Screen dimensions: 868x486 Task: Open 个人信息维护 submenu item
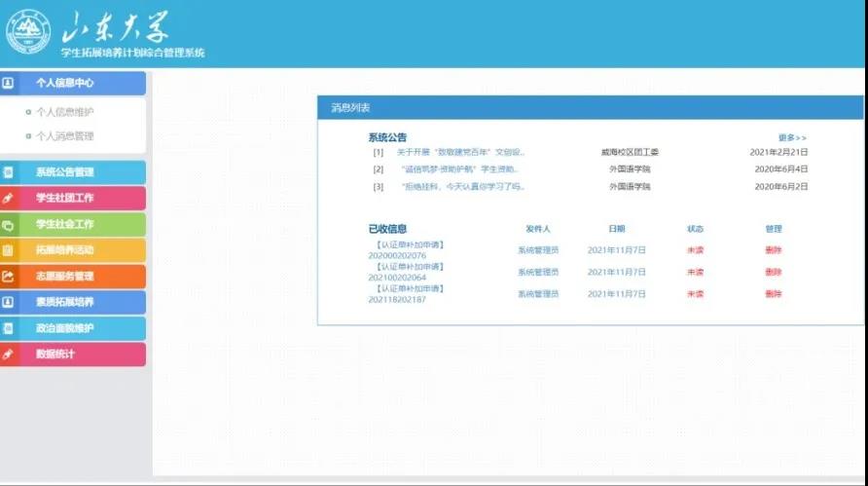click(x=64, y=112)
